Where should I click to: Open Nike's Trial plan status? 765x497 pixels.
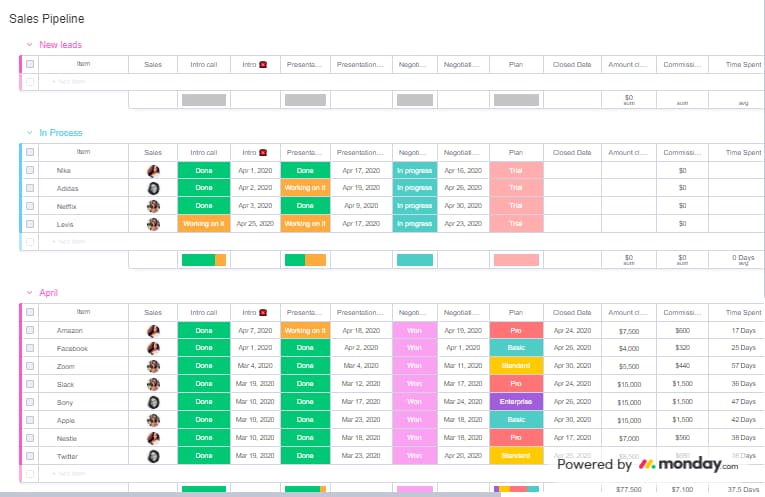(516, 171)
